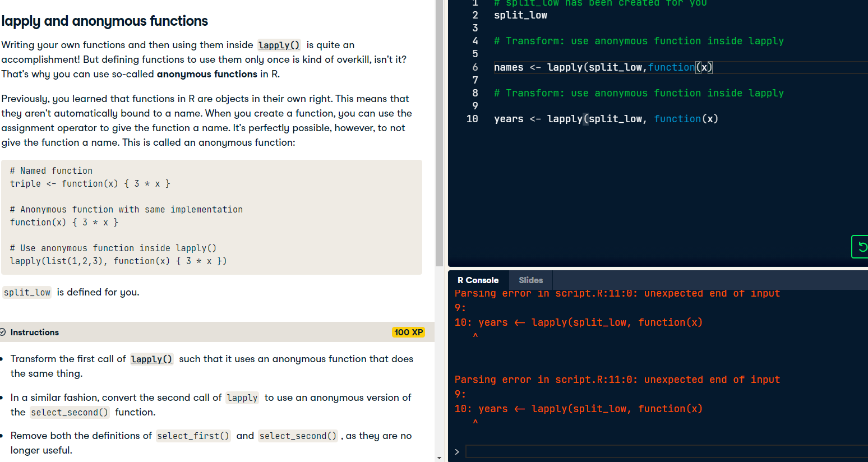Screen dimensions: 868x462
Task: Click the console prompt arrow icon
Action: 457,452
